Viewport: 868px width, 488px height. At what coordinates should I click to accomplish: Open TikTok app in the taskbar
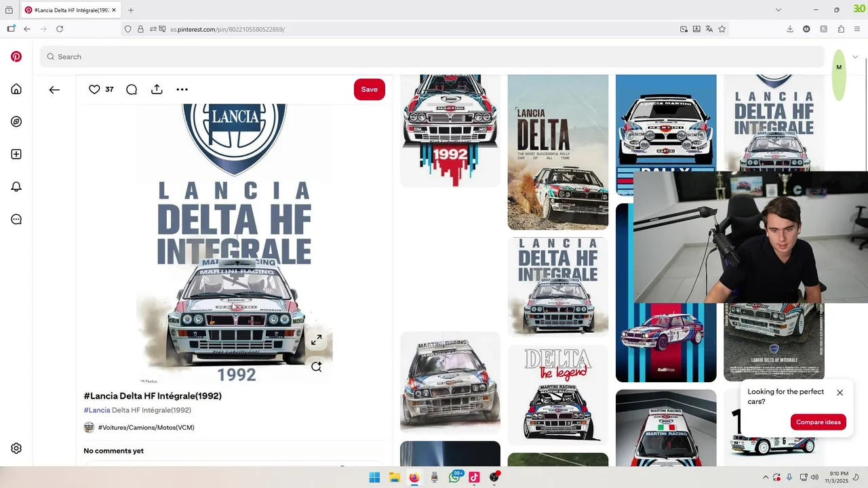474,477
